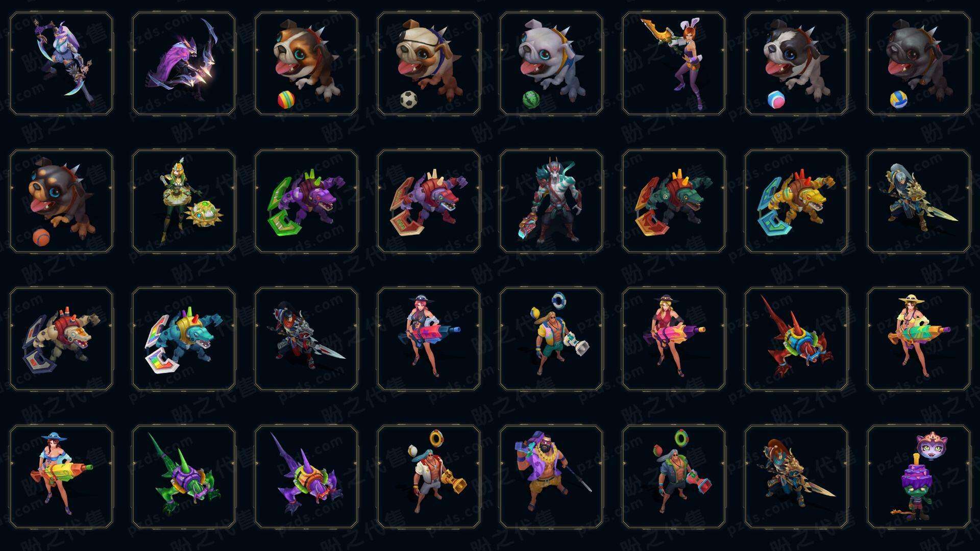The height and width of the screenshot is (551, 980).
Task: Select the red spiked void creature
Action: click(796, 339)
